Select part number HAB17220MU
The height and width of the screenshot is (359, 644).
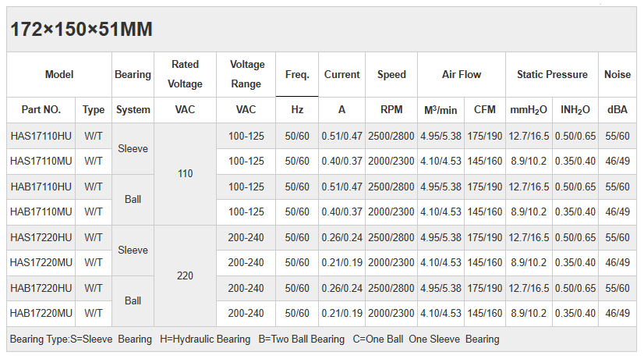[41, 314]
